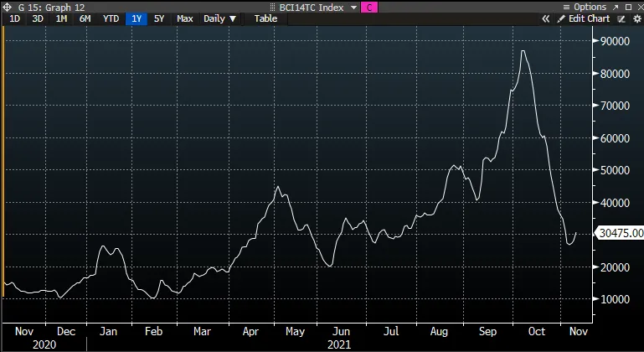Show the Max time range

[185, 18]
